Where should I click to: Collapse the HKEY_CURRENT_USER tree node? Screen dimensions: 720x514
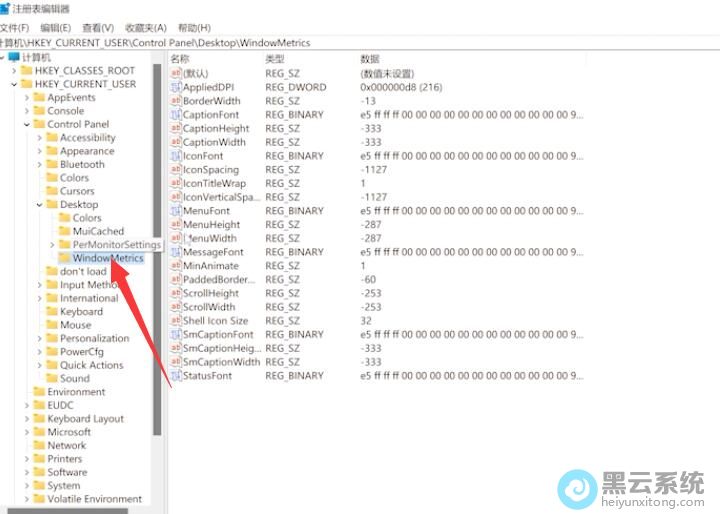tap(14, 84)
